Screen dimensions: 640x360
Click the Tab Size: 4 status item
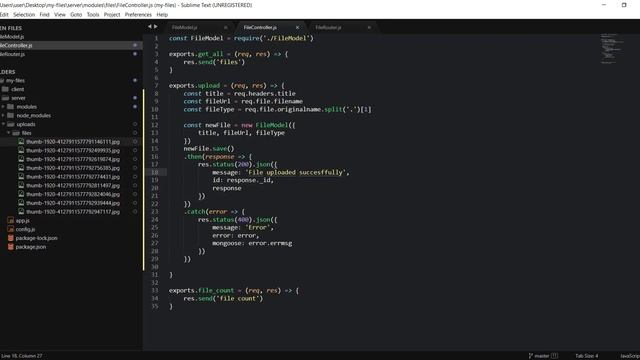click(587, 356)
